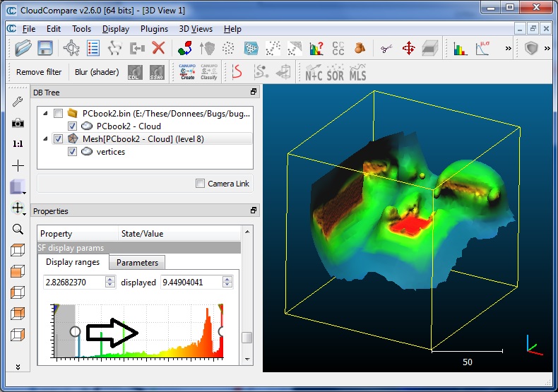Collapse the PCbook2.bin tree node

point(45,114)
